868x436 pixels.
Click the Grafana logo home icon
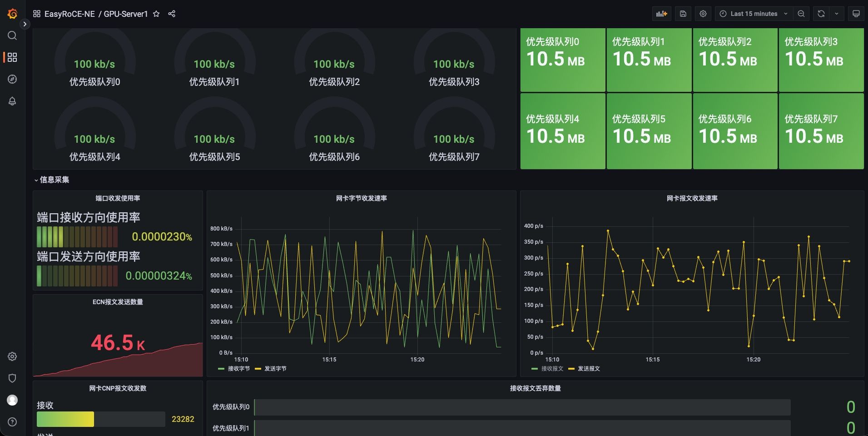tap(12, 14)
